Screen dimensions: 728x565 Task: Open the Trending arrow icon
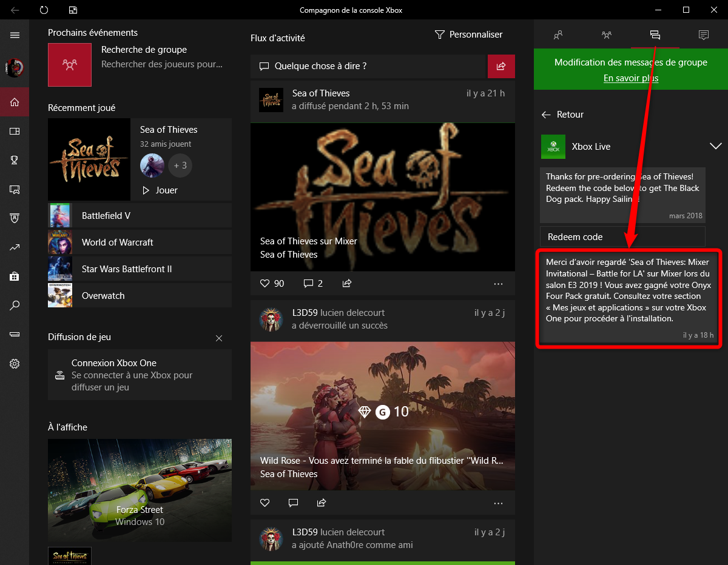click(15, 247)
